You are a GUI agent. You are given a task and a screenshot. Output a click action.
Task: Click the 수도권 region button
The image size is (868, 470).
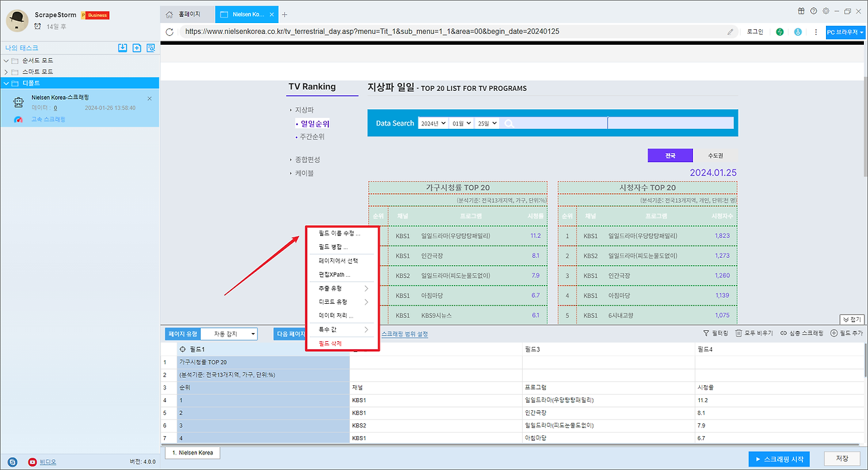coord(715,155)
